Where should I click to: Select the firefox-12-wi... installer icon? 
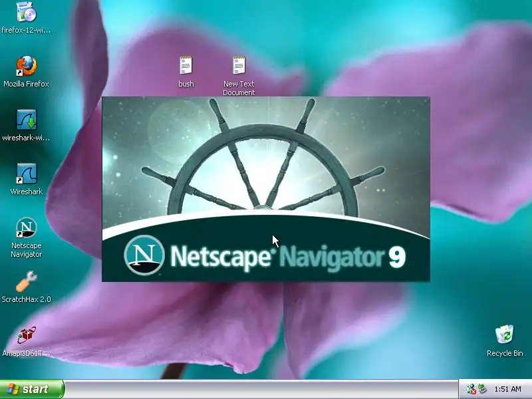[26, 12]
